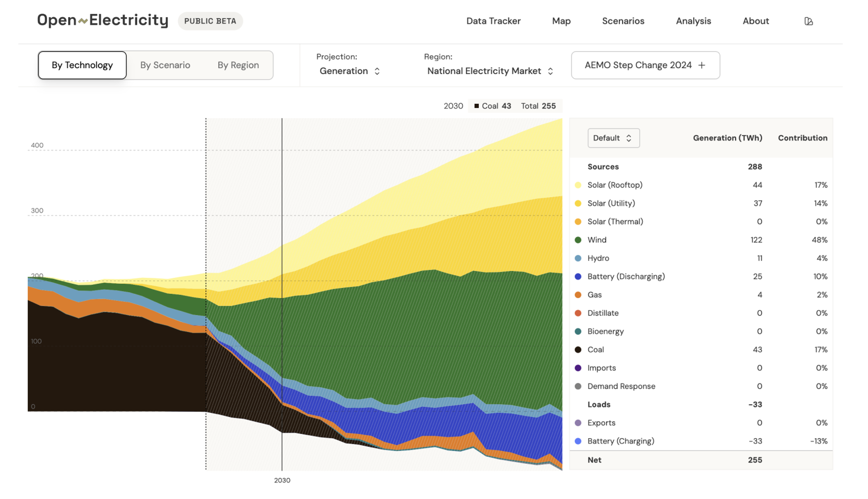Toggle Battery (Discharging) blue legend dot

578,277
